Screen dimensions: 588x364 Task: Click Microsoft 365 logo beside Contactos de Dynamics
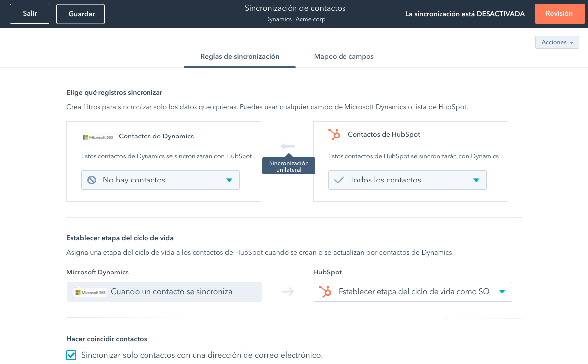pos(98,137)
